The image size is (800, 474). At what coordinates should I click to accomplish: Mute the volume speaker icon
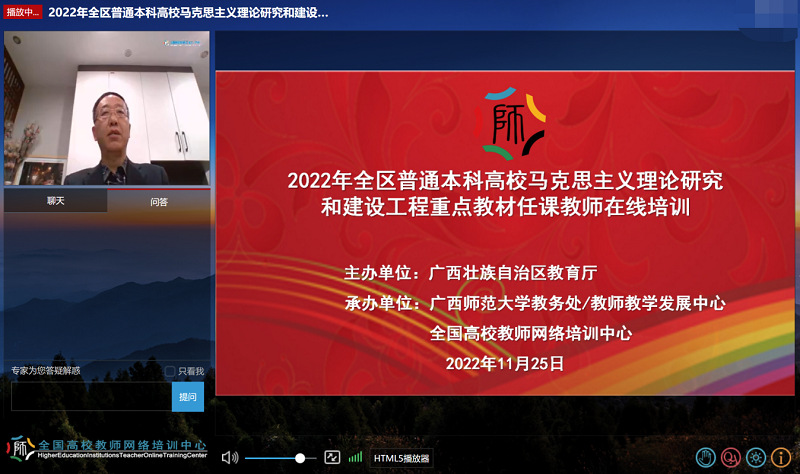click(229, 457)
